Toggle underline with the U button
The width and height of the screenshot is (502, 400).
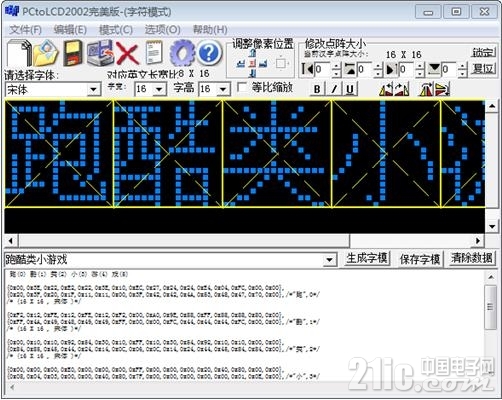coord(350,89)
